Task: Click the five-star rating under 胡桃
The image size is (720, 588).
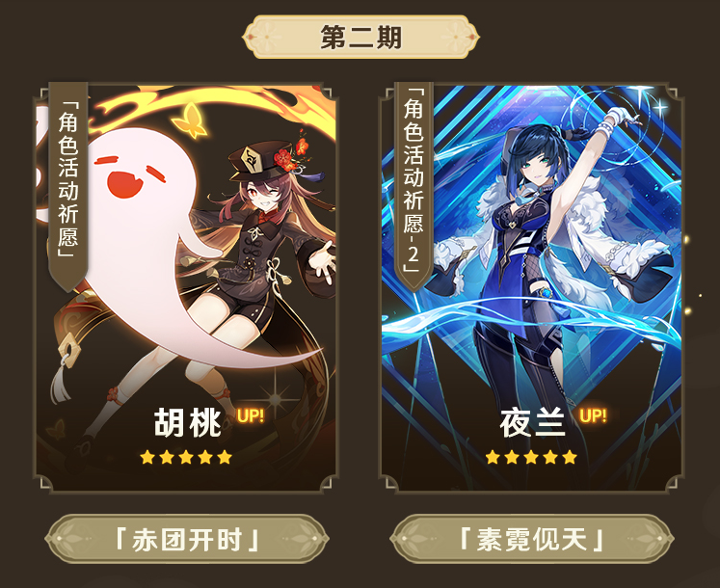Action: click(186, 457)
